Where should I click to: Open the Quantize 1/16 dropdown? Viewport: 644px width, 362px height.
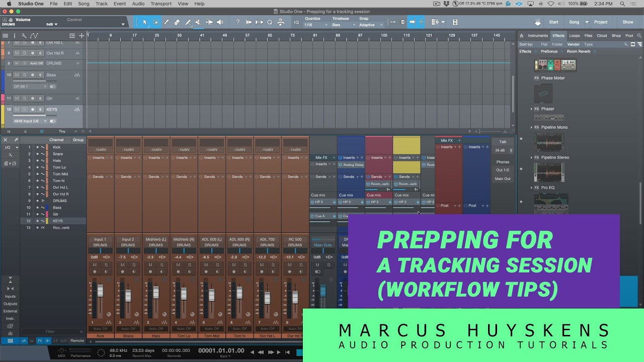point(316,25)
